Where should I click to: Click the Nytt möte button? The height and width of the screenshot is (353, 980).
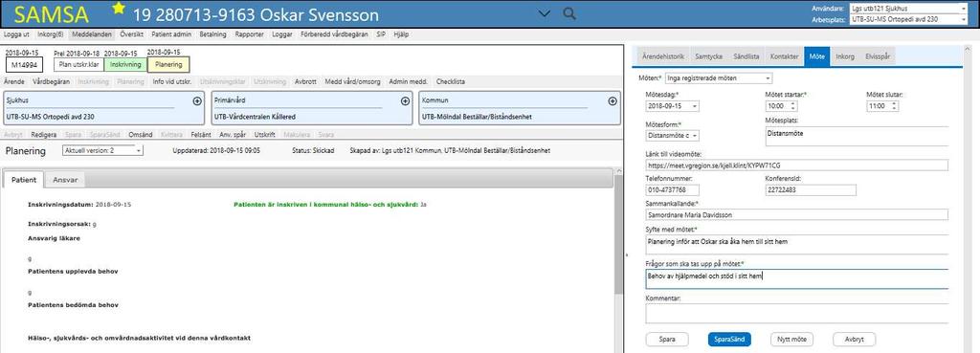click(x=791, y=340)
